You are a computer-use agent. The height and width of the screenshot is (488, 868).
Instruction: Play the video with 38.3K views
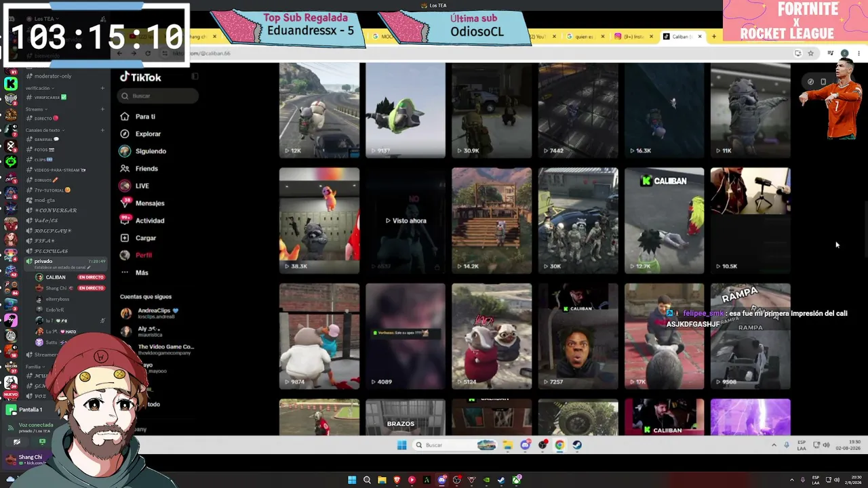coord(319,221)
